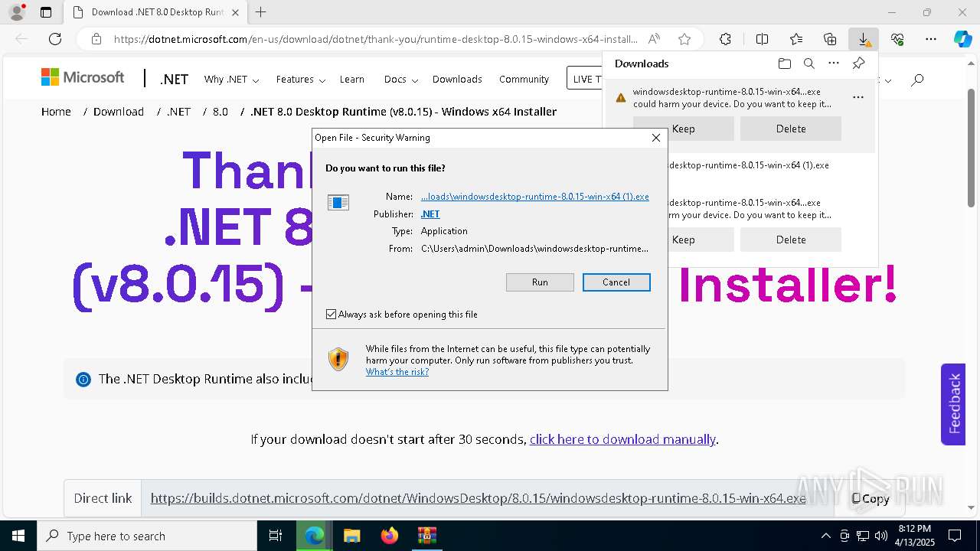980x551 pixels.
Task: Open Task View on the taskbar
Action: pos(276,536)
